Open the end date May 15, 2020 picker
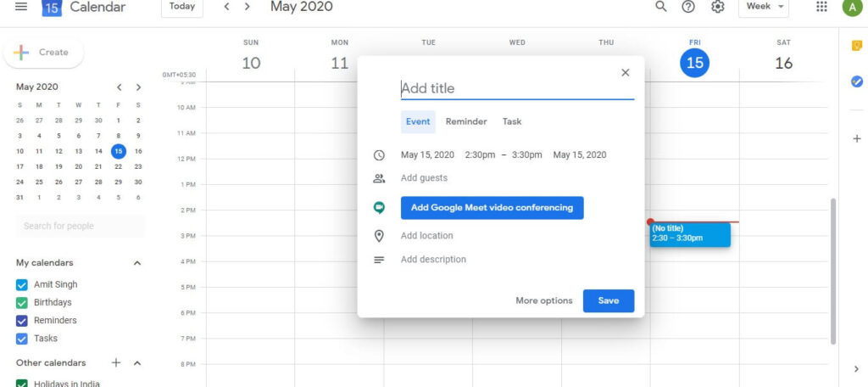Screen dimensions: 868x387 (x=580, y=155)
